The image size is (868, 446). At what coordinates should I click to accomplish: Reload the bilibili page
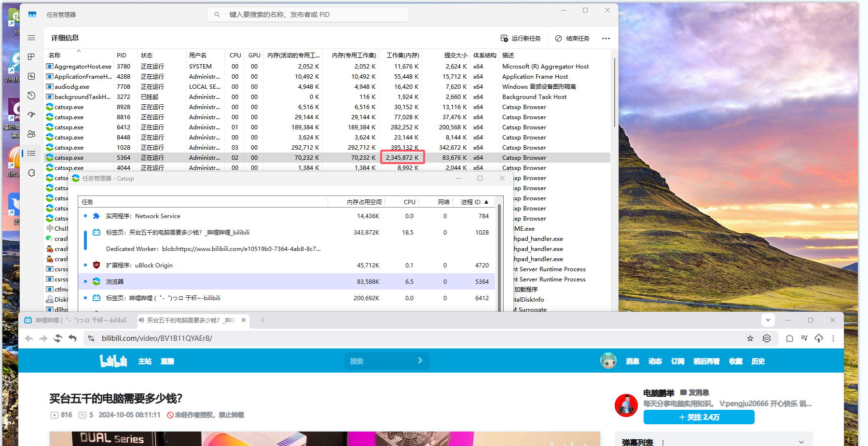click(58, 338)
